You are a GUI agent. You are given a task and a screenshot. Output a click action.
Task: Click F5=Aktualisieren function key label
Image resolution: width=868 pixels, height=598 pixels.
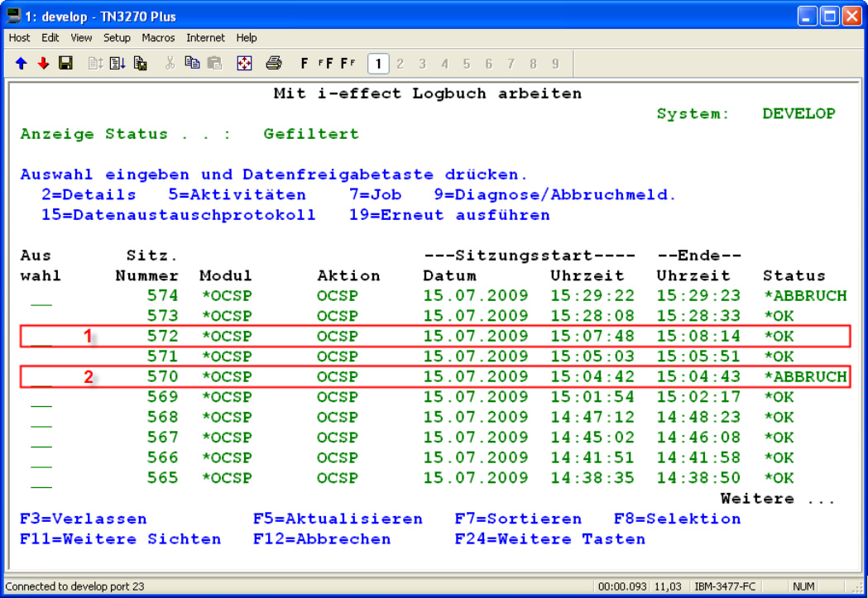[x=338, y=519]
